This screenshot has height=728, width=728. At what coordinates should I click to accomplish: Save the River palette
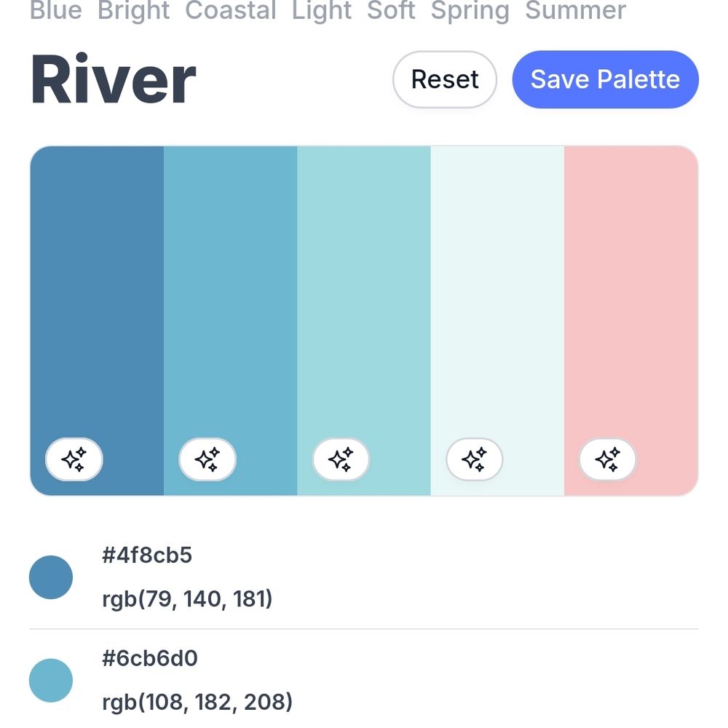click(605, 79)
